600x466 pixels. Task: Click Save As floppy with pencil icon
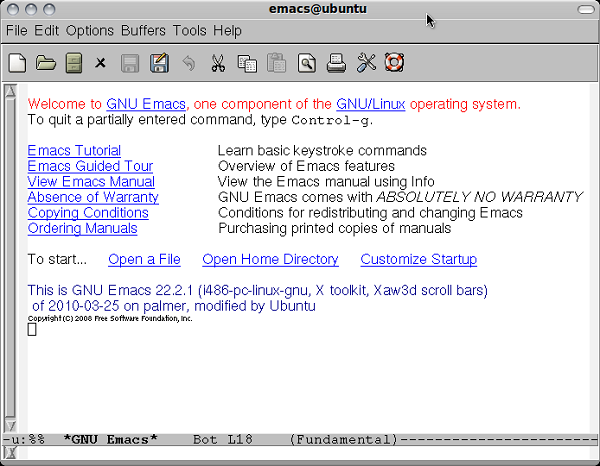tap(160, 63)
